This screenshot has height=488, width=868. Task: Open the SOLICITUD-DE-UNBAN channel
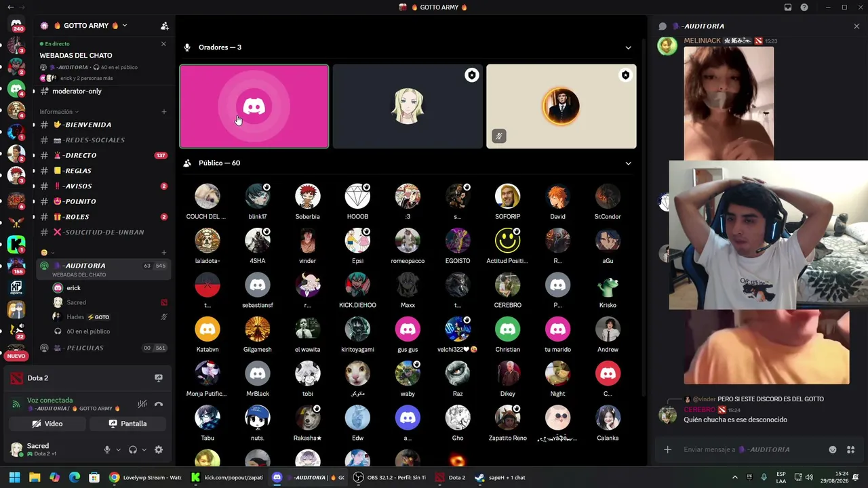[103, 232]
